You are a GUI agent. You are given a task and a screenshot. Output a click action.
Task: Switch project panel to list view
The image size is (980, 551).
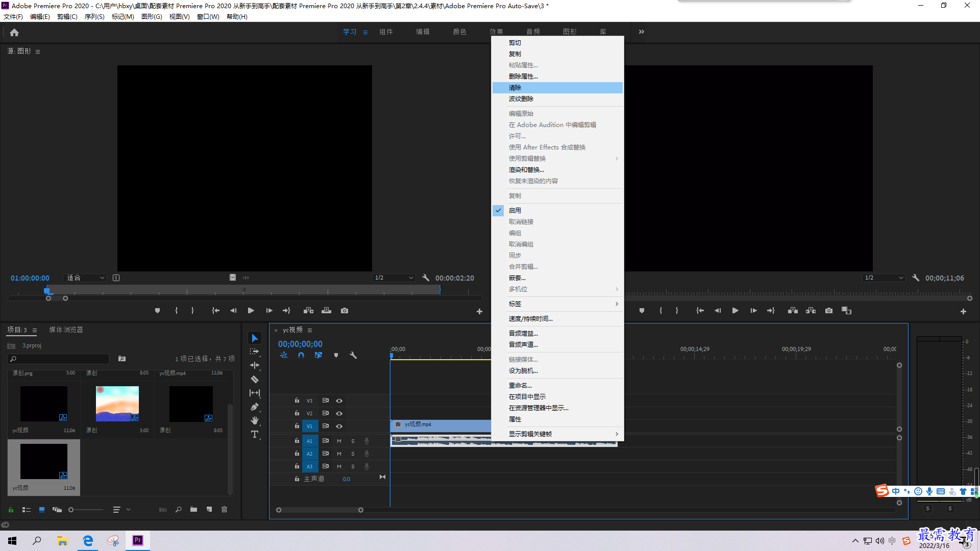click(x=27, y=509)
